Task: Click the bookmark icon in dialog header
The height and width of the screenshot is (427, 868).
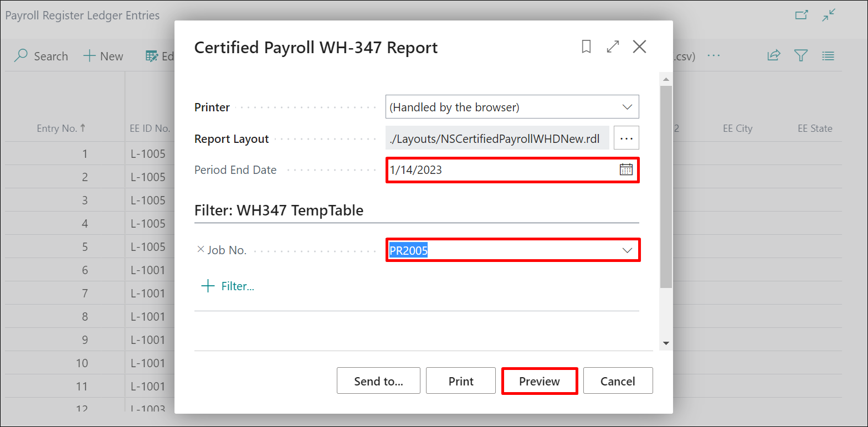Action: click(x=586, y=47)
